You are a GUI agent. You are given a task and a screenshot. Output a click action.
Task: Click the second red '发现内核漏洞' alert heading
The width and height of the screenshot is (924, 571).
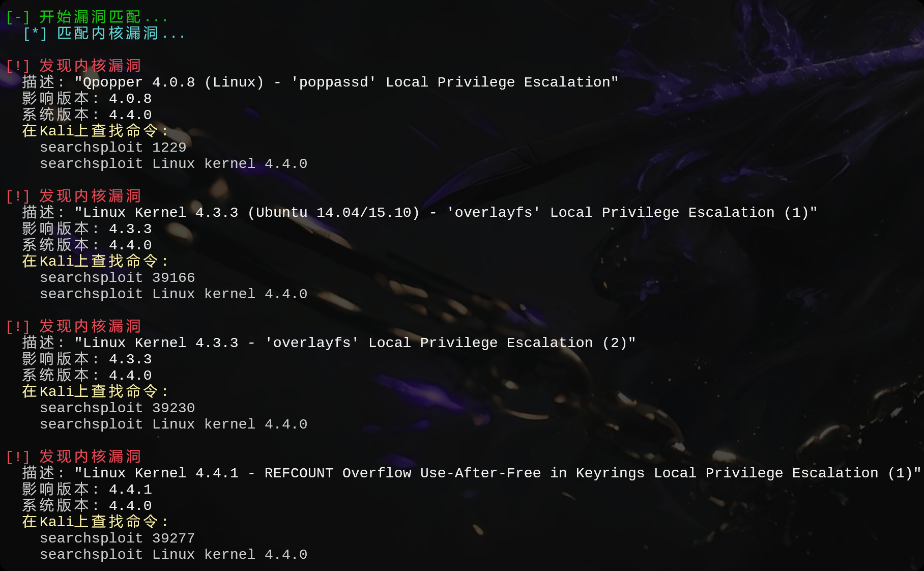point(73,196)
